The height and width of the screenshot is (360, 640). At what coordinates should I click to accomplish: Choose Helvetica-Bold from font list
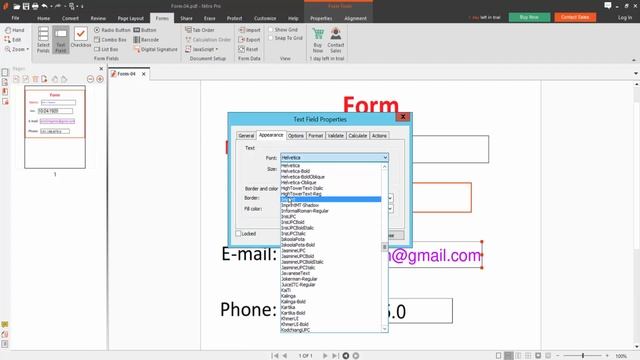331,171
